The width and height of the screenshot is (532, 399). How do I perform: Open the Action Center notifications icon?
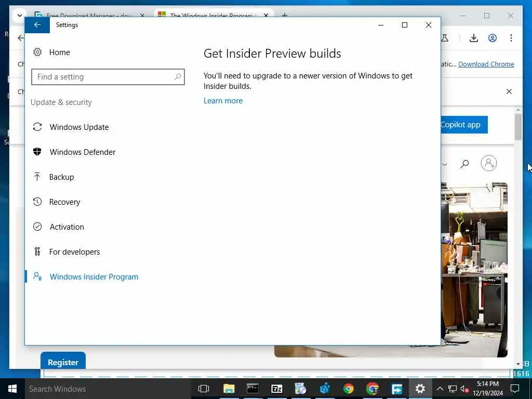(x=515, y=389)
